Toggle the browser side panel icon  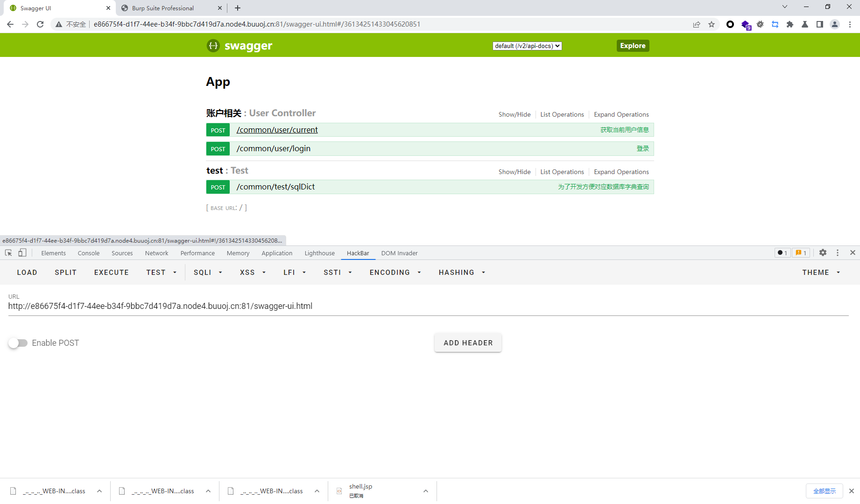(820, 24)
